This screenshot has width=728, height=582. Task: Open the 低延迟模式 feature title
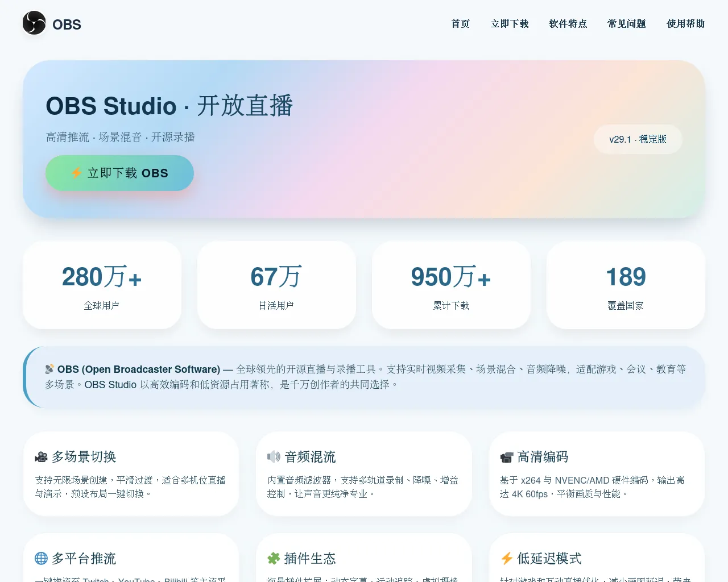[x=549, y=559]
